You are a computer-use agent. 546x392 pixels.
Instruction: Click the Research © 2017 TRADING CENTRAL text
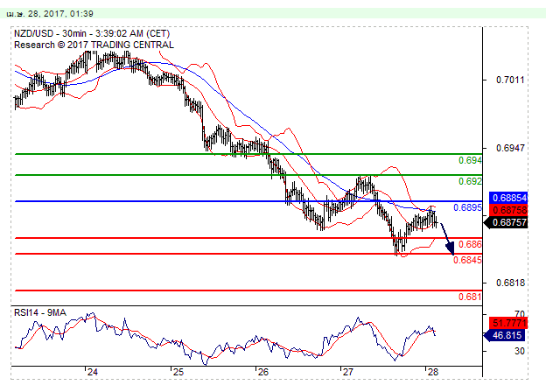(94, 45)
